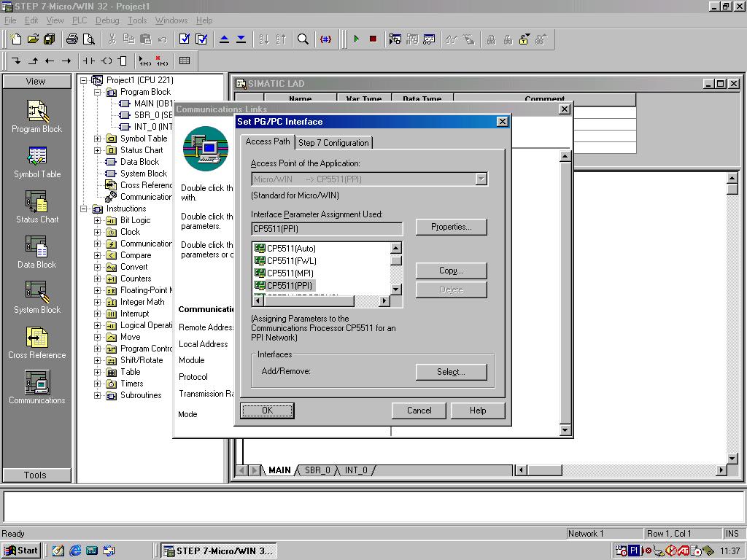This screenshot has height=560, width=747.
Task: Open the Debug menu
Action: pos(107,20)
